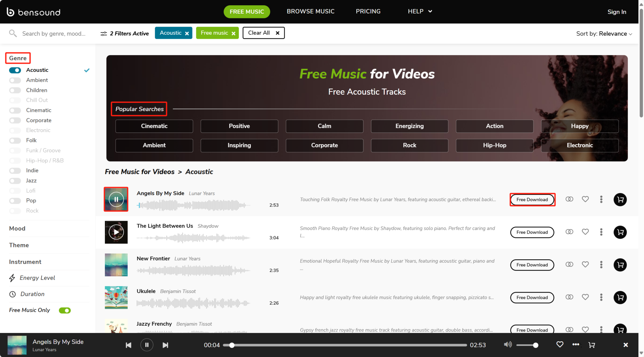Screen dimensions: 644x357
Task: Toggle the Ambient genre switch
Action: pyautogui.click(x=15, y=80)
